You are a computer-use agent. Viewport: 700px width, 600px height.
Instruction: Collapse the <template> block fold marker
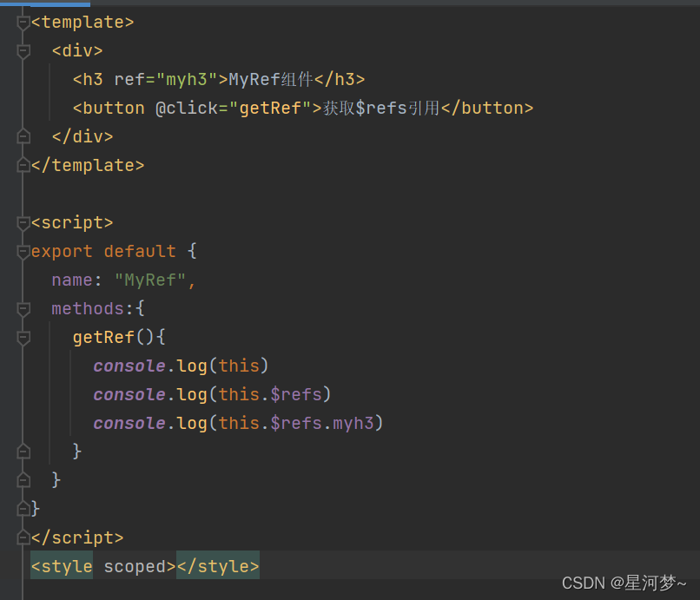click(23, 23)
